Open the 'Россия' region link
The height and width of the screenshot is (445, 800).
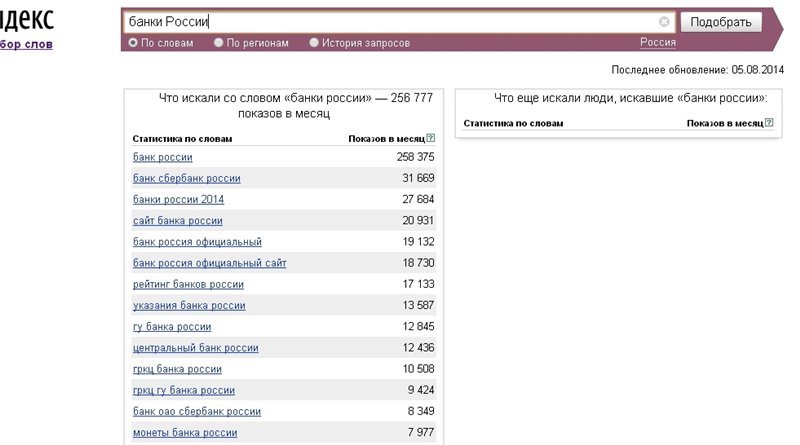coord(658,43)
